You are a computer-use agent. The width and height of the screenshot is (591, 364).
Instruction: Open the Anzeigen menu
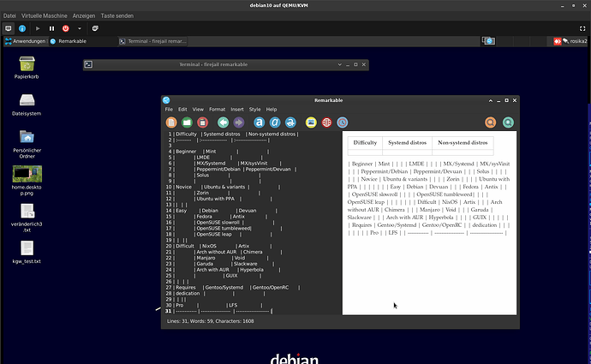[84, 15]
